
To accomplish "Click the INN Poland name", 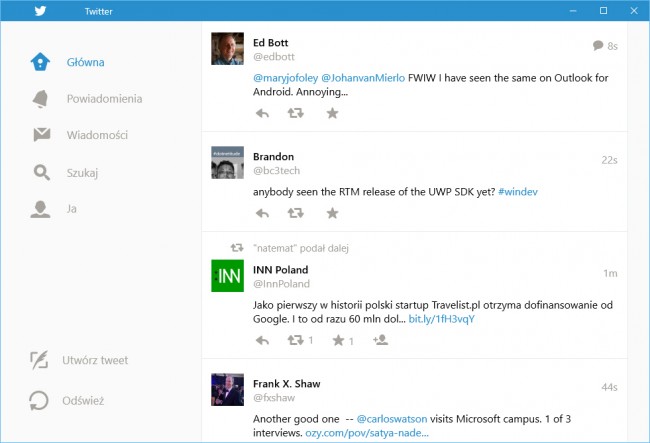I will [x=281, y=270].
